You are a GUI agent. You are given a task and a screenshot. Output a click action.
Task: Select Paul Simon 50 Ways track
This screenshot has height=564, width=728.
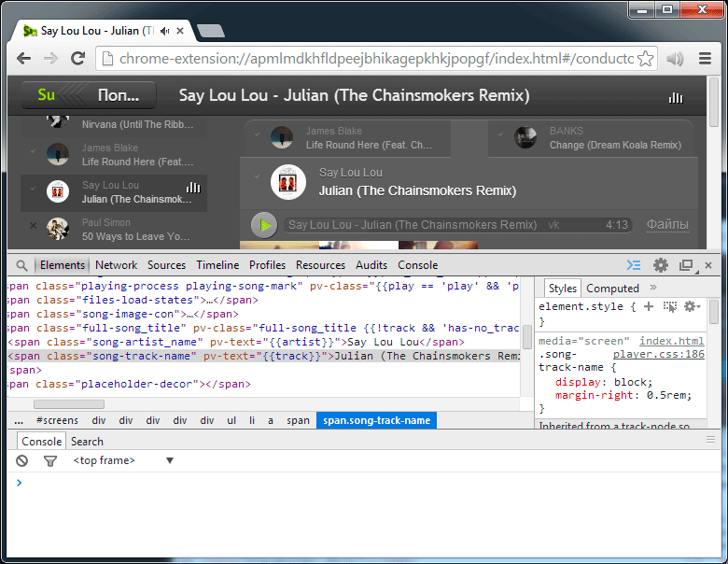(x=114, y=230)
